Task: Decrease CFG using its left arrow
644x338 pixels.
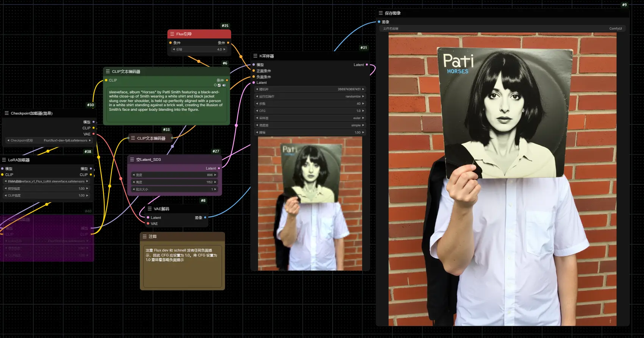Action: [x=257, y=111]
